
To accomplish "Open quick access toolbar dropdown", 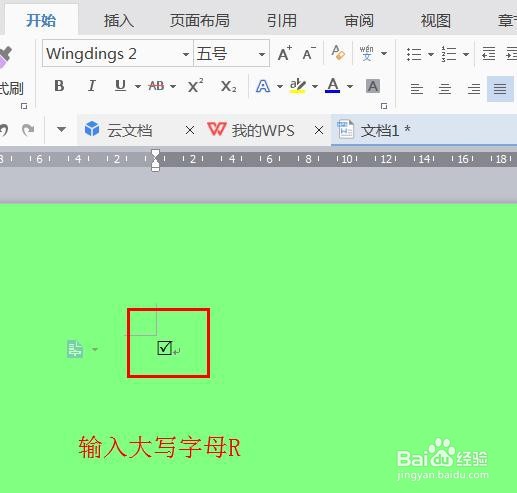I will click(x=61, y=129).
